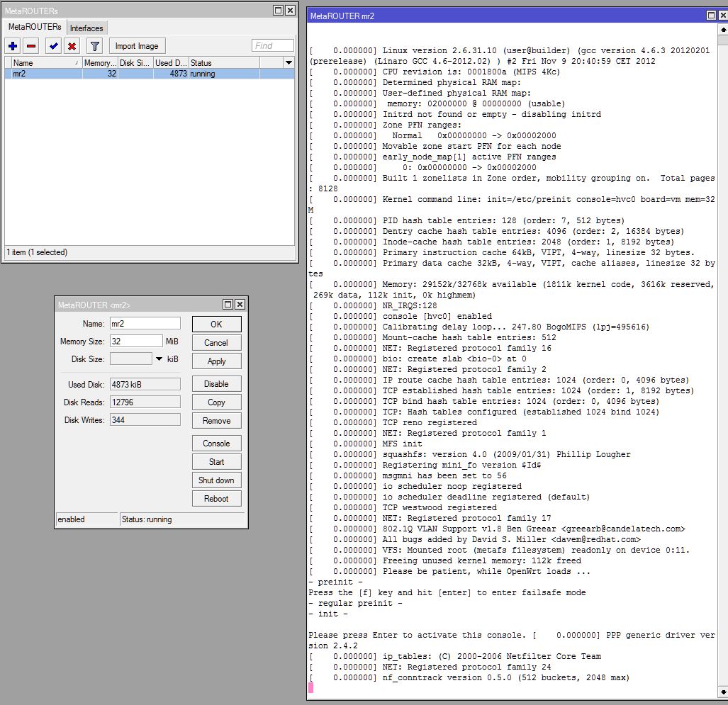Click the blue plus Add icon
Screen dimensions: 728x705
tap(13, 46)
